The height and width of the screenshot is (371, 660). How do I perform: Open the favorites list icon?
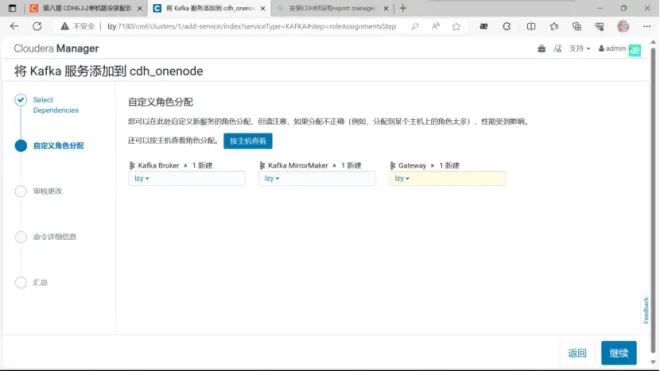point(554,27)
